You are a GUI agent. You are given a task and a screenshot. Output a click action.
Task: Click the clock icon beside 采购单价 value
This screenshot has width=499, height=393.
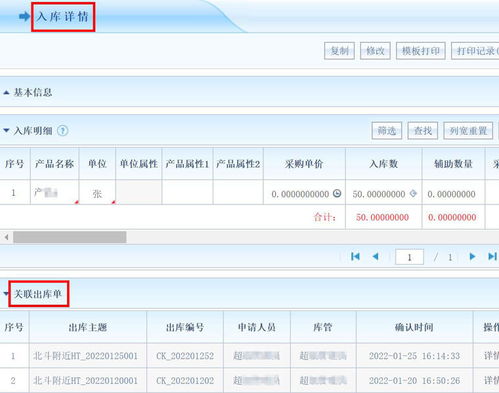337,193
